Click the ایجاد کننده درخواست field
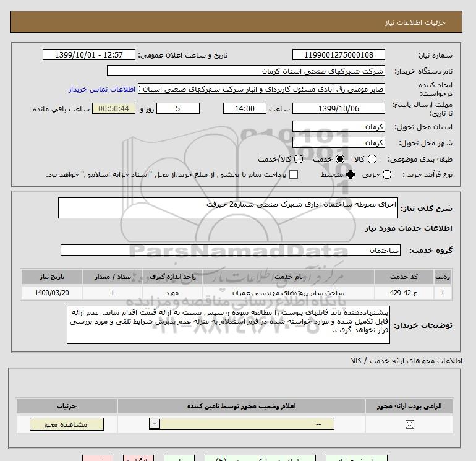 coord(261,88)
